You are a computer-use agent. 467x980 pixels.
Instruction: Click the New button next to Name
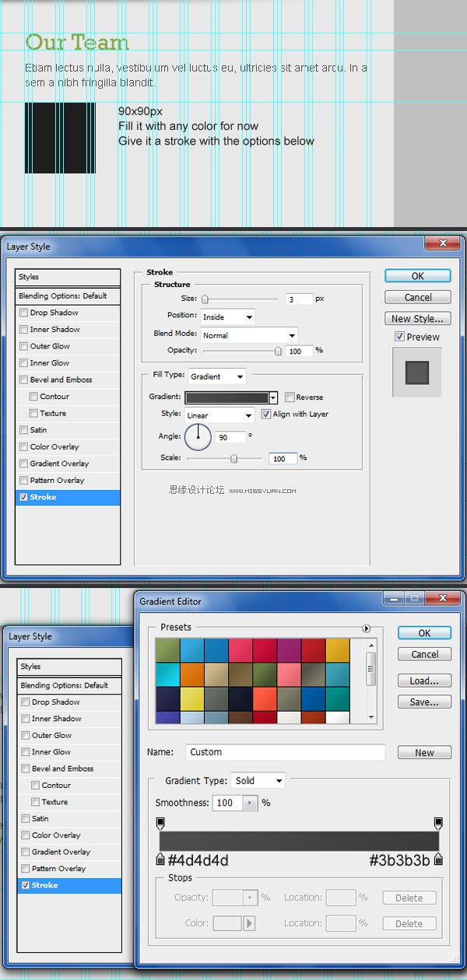click(425, 753)
